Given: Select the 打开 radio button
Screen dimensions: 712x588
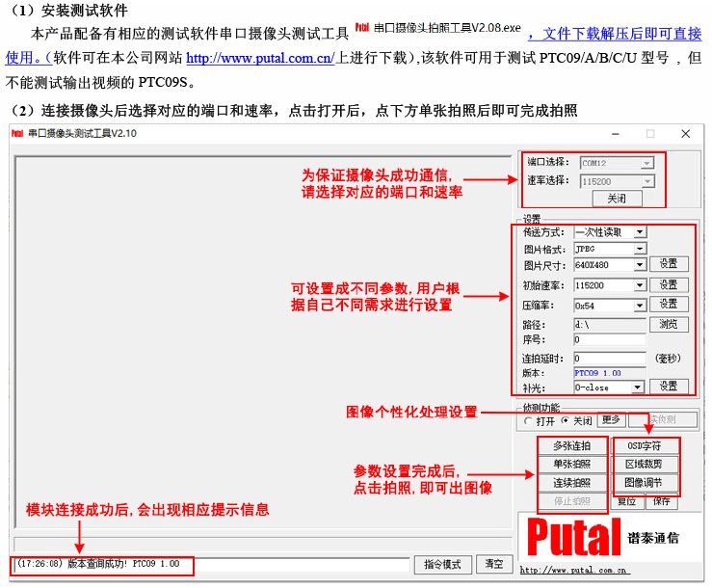Looking at the screenshot, I should click(528, 421).
